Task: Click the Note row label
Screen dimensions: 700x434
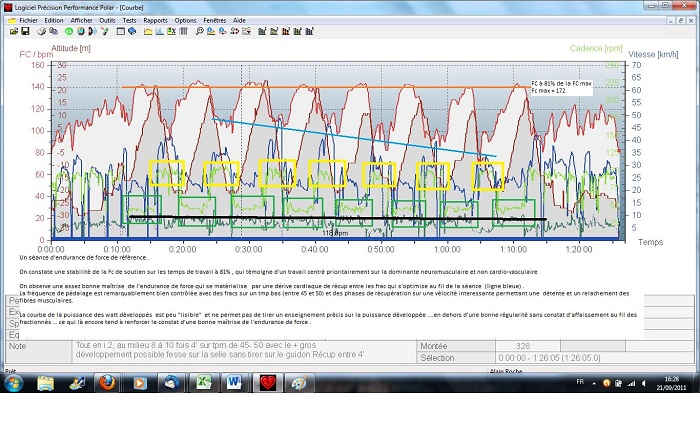Action: [x=18, y=346]
